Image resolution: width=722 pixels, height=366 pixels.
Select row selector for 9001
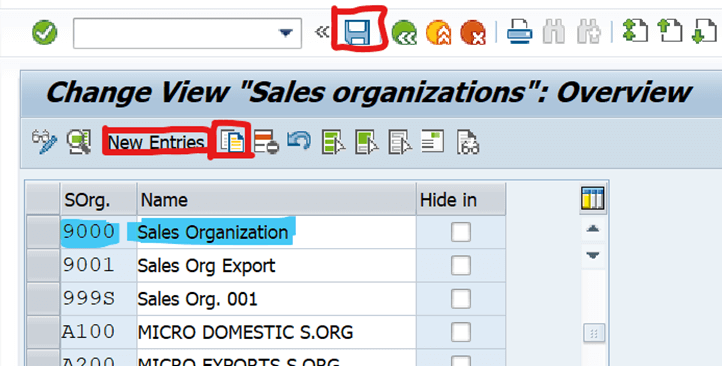click(x=43, y=266)
